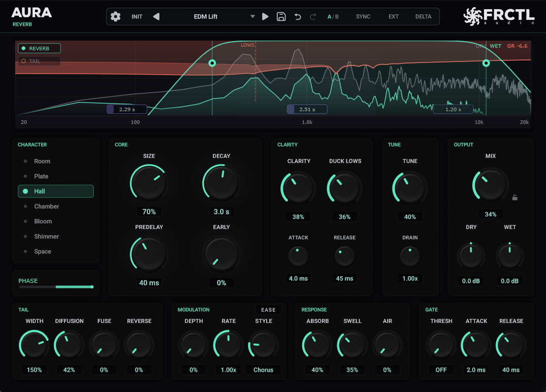
Task: Click the CLARITY knob
Action: point(298,188)
